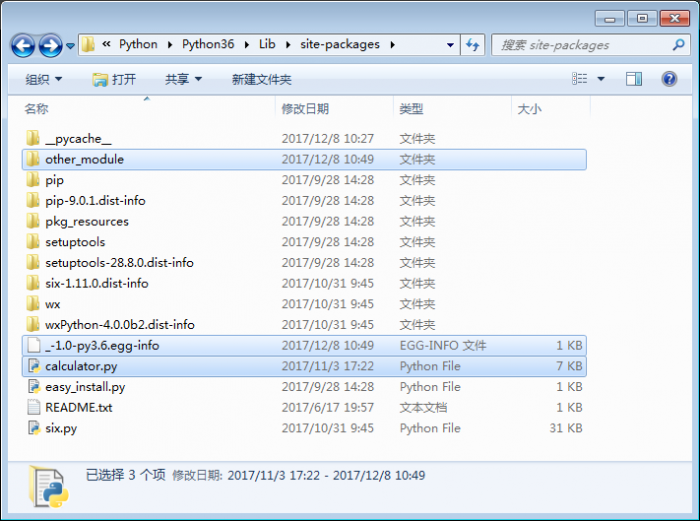
Task: Click the 新建文件夹 button
Action: [261, 79]
